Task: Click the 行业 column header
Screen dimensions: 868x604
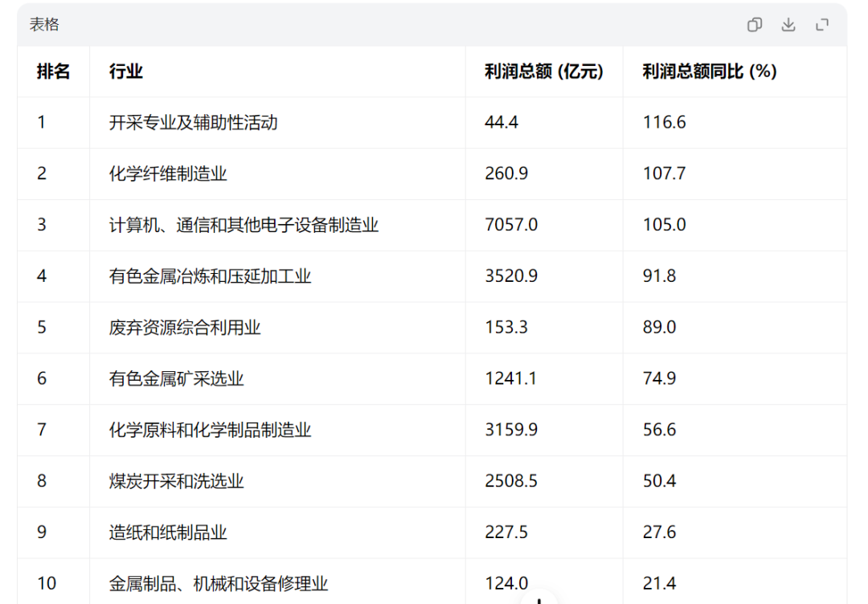Action: point(125,71)
